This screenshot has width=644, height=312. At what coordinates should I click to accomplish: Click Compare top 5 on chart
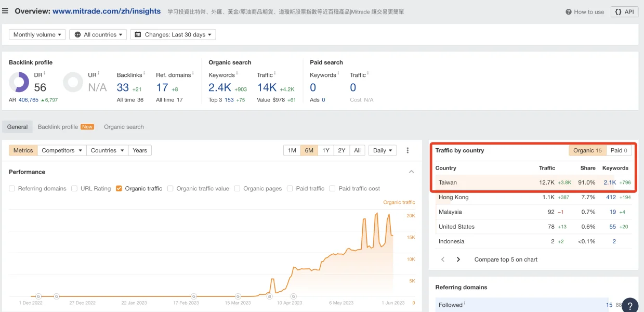coord(506,259)
